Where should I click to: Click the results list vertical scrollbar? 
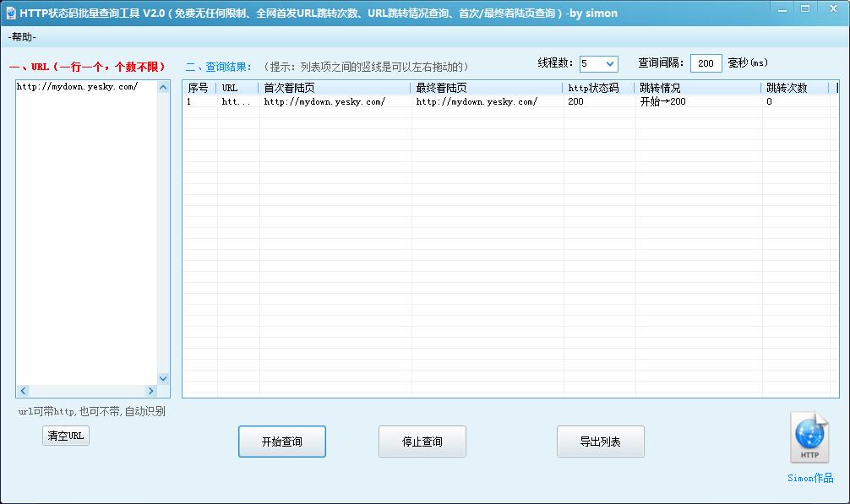pos(836,236)
